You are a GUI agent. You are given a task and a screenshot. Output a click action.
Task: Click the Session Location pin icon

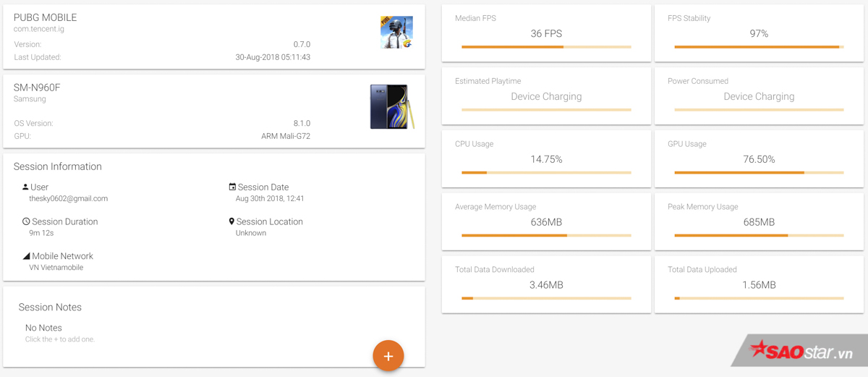pyautogui.click(x=231, y=221)
